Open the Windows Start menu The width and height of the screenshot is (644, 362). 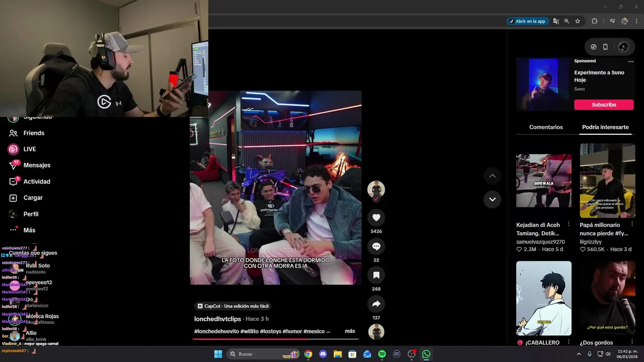point(218,354)
